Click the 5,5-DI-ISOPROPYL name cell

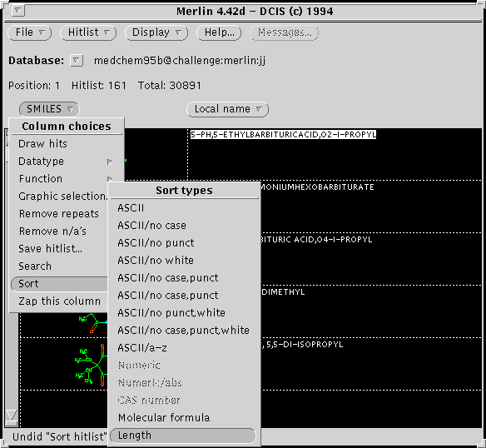304,345
